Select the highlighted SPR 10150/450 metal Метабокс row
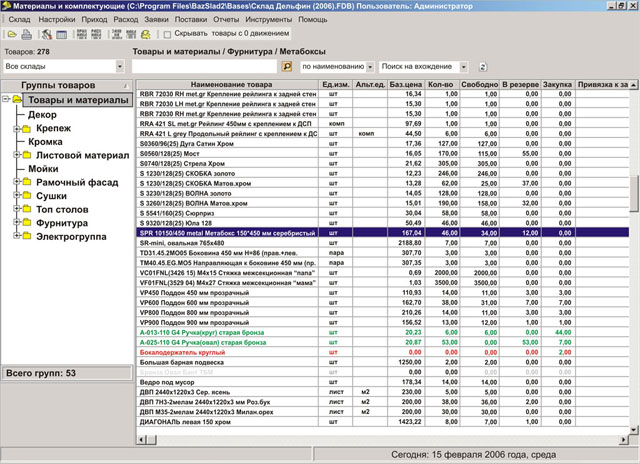The width and height of the screenshot is (640, 464). (383, 233)
